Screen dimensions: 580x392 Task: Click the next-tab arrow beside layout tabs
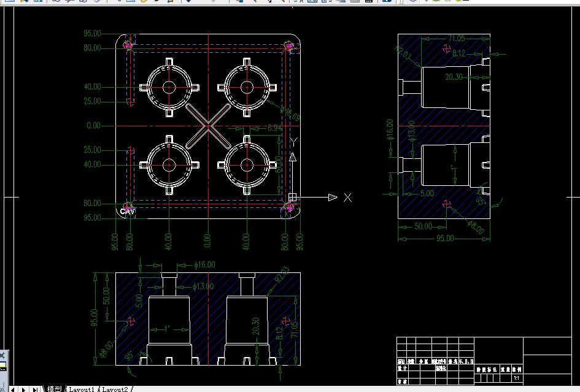(24, 390)
